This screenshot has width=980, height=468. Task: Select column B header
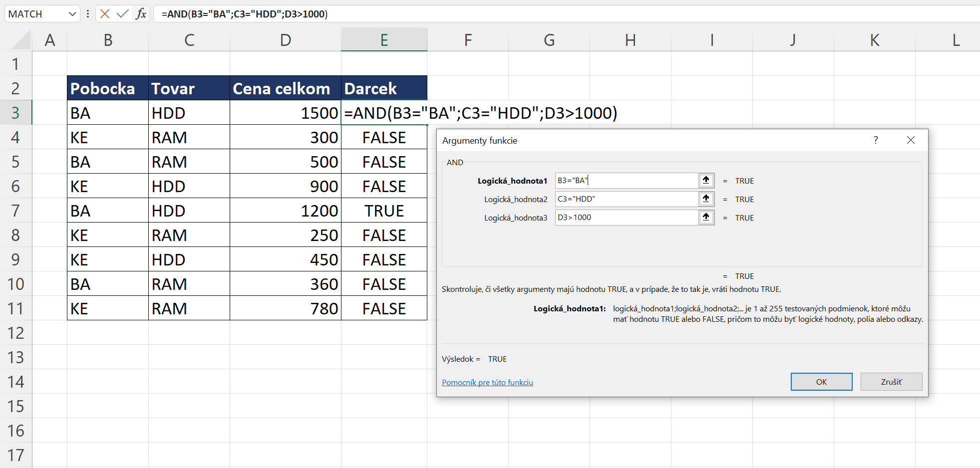point(108,40)
